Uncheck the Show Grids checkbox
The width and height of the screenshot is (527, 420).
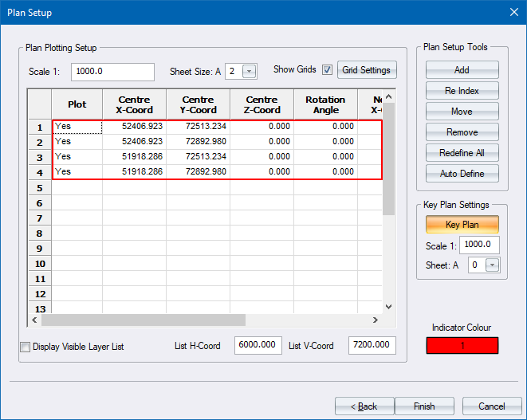coord(328,70)
